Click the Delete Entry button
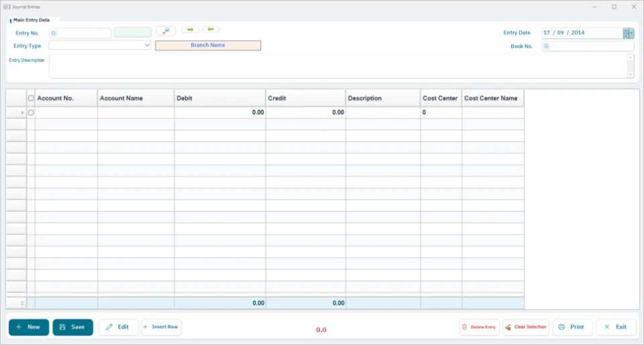The image size is (644, 345). tap(479, 327)
